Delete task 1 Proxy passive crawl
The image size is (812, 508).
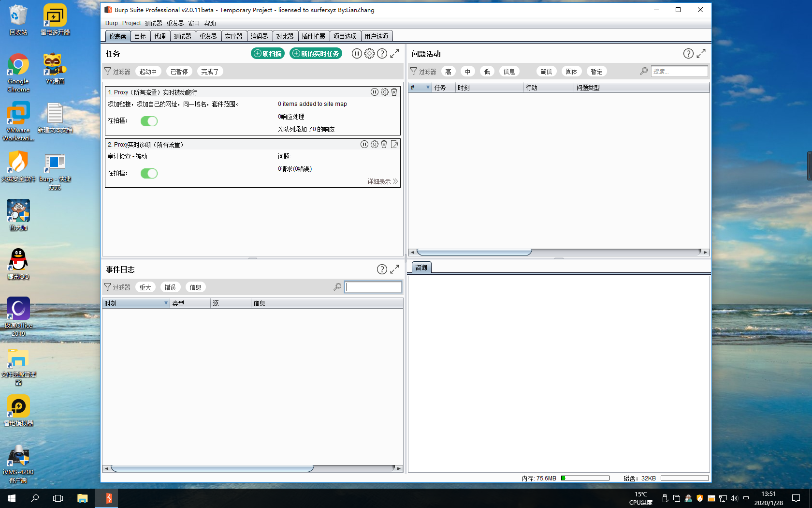394,92
